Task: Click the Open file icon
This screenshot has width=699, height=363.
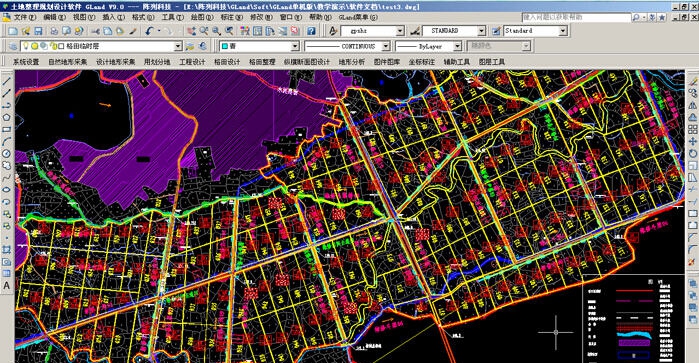Action: pyautogui.click(x=26, y=31)
